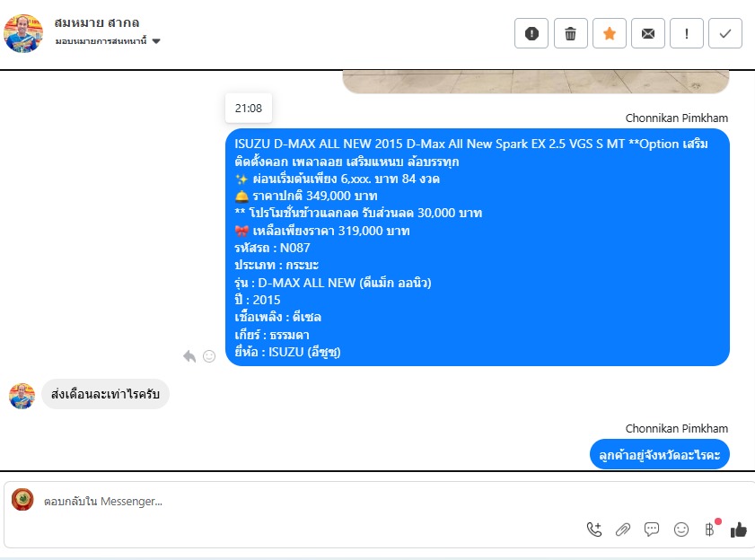Delete conversation using trash icon
Viewport: 755px width, 560px height.
(571, 33)
